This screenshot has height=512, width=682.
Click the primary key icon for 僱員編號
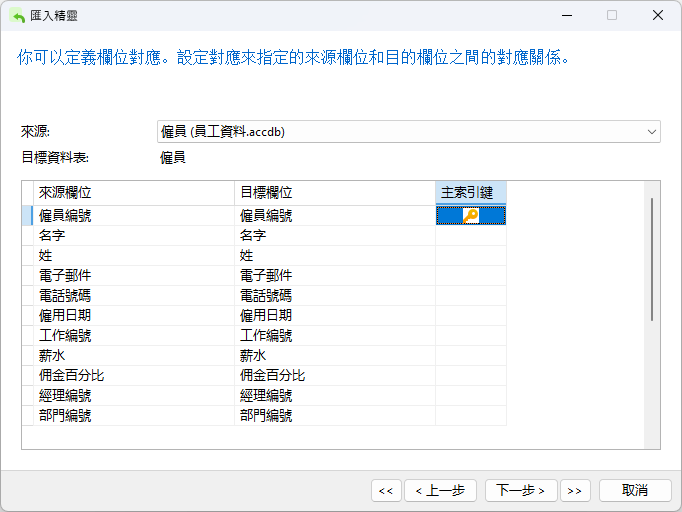(x=471, y=215)
